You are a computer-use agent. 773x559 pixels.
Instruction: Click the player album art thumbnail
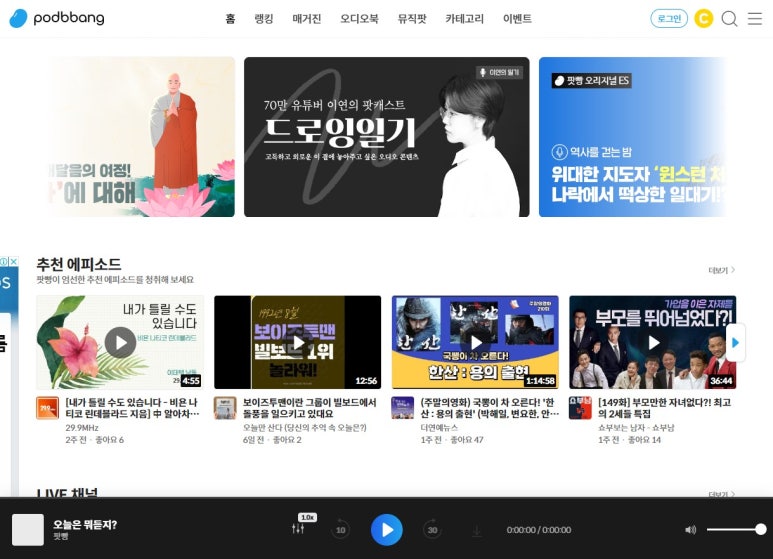point(28,530)
